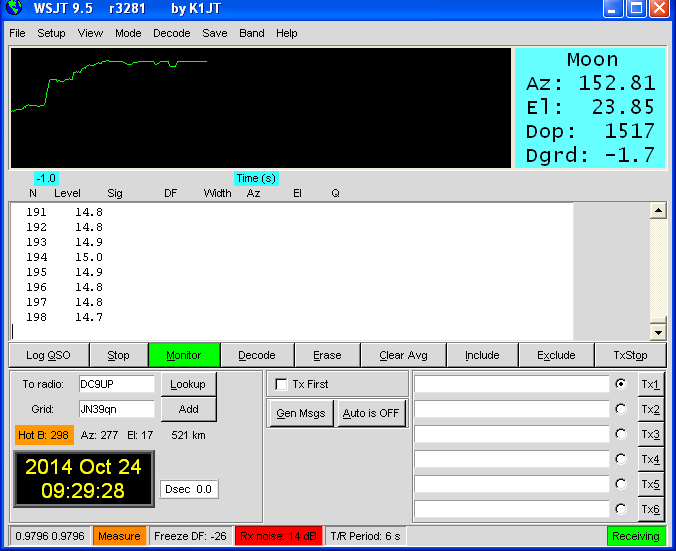This screenshot has height=551, width=676.
Task: Click the orange Measure status label
Action: pyautogui.click(x=119, y=536)
